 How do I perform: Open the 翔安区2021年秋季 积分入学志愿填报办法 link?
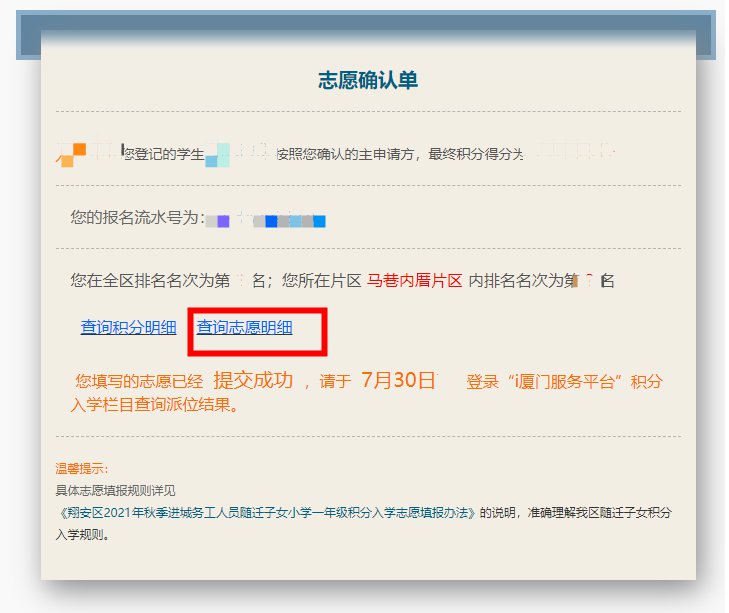(267, 513)
